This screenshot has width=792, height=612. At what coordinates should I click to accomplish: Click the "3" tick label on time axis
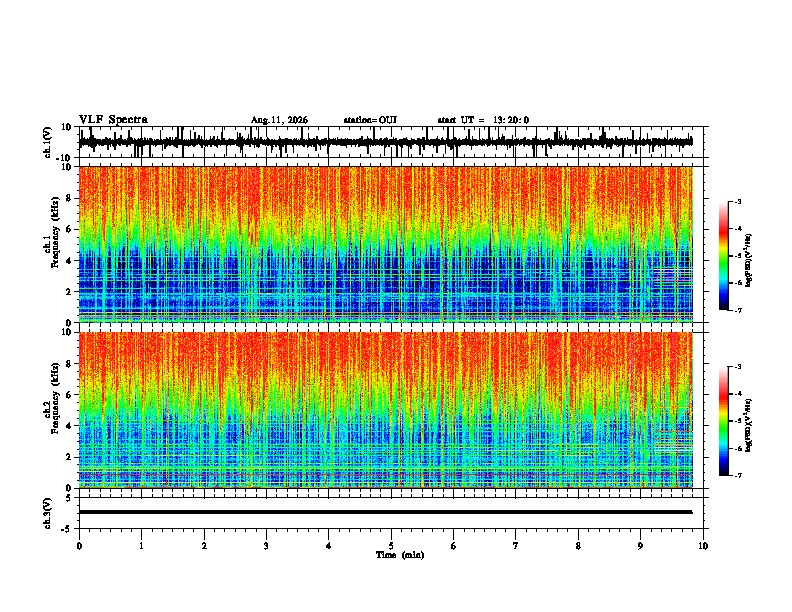266,546
